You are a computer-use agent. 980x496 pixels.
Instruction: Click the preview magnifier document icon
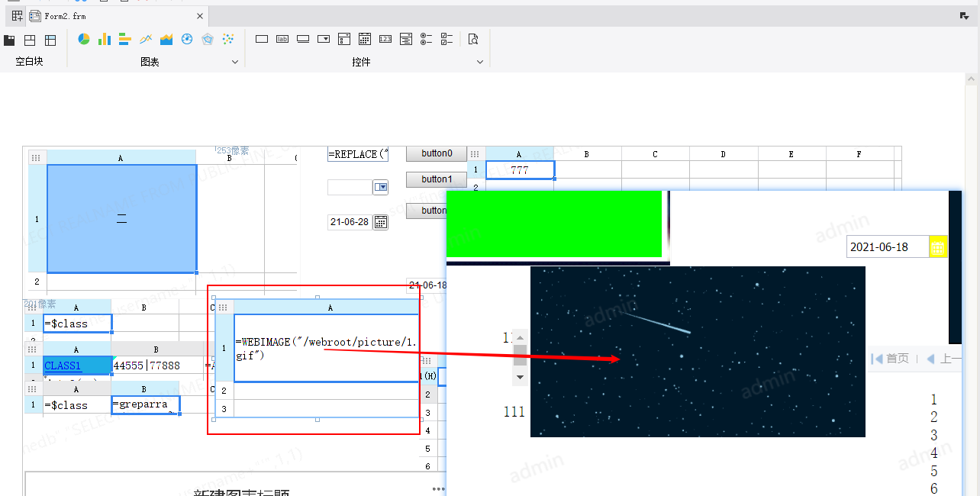click(x=473, y=39)
